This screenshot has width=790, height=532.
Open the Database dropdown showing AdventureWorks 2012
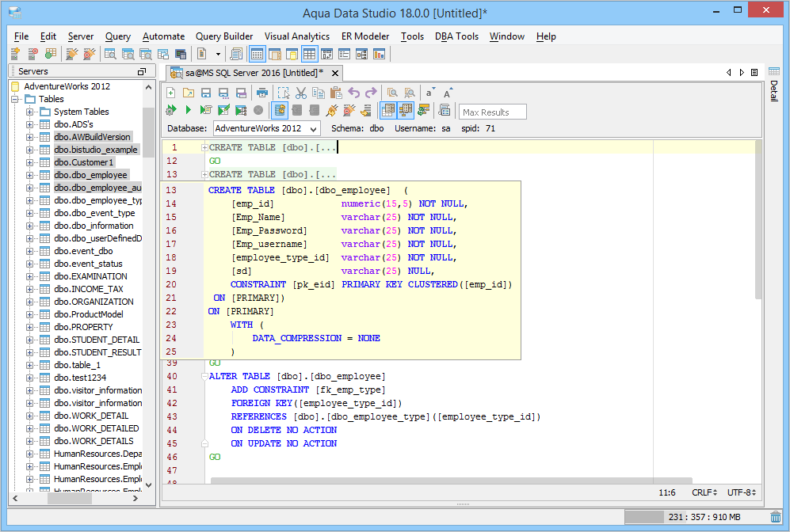tap(266, 128)
